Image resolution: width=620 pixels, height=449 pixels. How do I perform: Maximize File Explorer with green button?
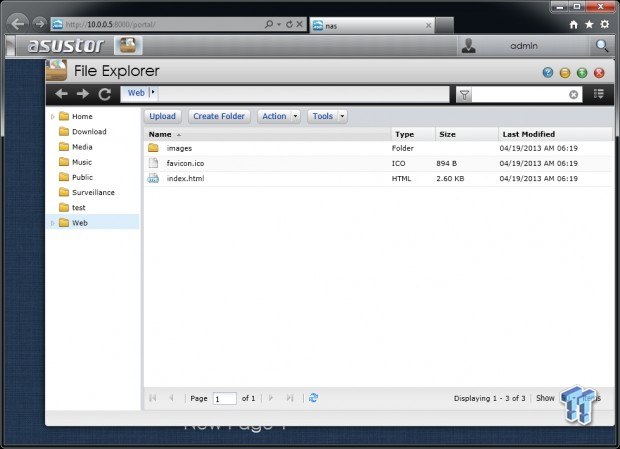(582, 73)
